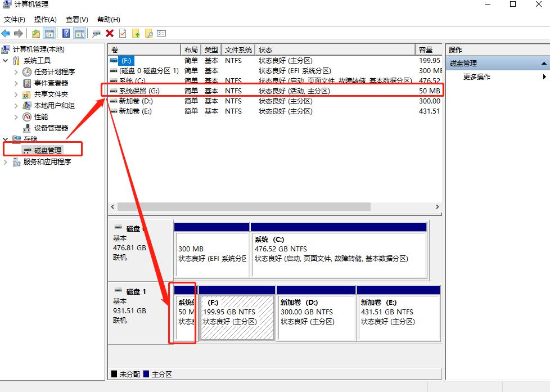The width and height of the screenshot is (550, 392).
Task: Collapse the 系统工具 tree node
Action: coord(6,61)
